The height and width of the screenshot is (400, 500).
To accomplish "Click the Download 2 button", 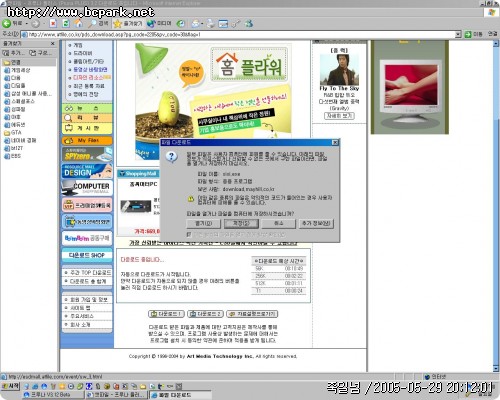I will pyautogui.click(x=205, y=314).
